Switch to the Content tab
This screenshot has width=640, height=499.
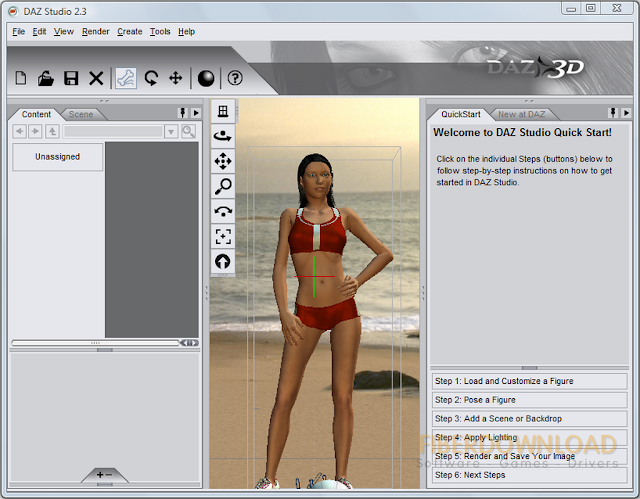[x=36, y=114]
